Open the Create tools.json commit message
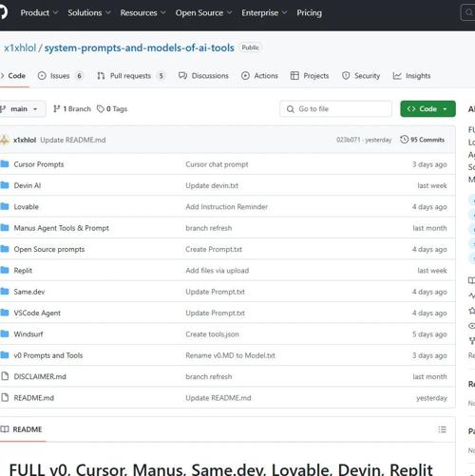The height and width of the screenshot is (476, 475). pos(212,334)
